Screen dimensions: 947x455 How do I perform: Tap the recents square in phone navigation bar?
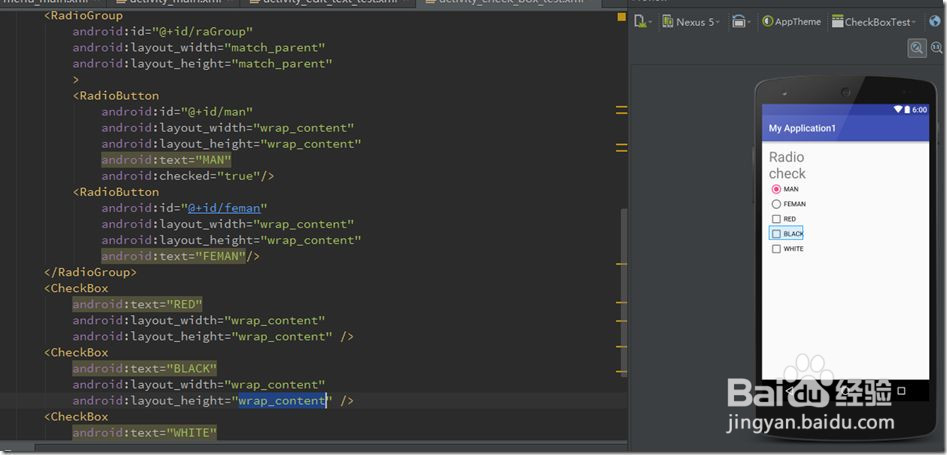click(902, 391)
